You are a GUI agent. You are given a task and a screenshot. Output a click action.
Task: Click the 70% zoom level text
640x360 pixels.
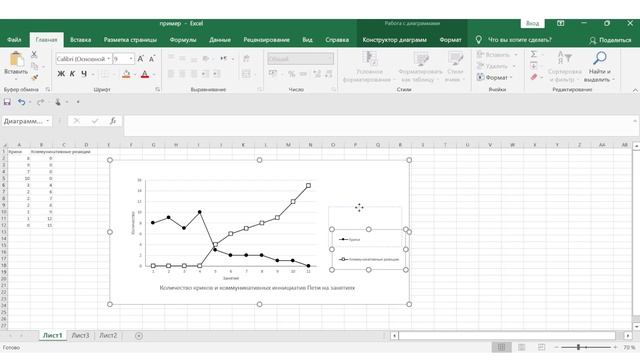click(x=629, y=347)
